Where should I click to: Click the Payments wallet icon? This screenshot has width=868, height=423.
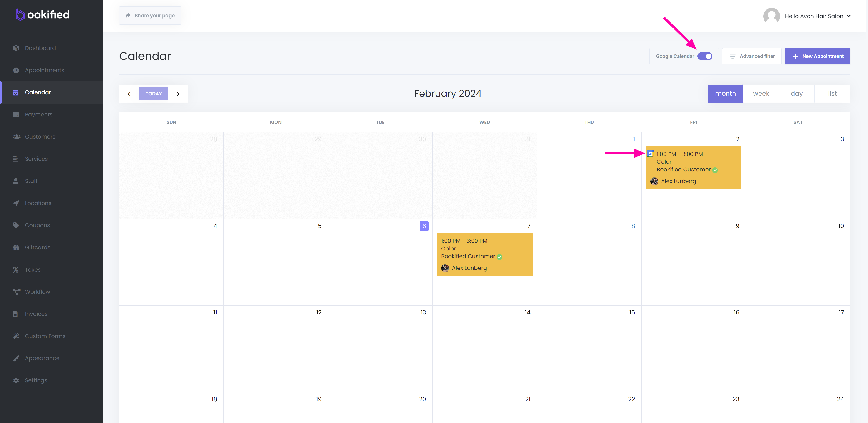pyautogui.click(x=16, y=114)
